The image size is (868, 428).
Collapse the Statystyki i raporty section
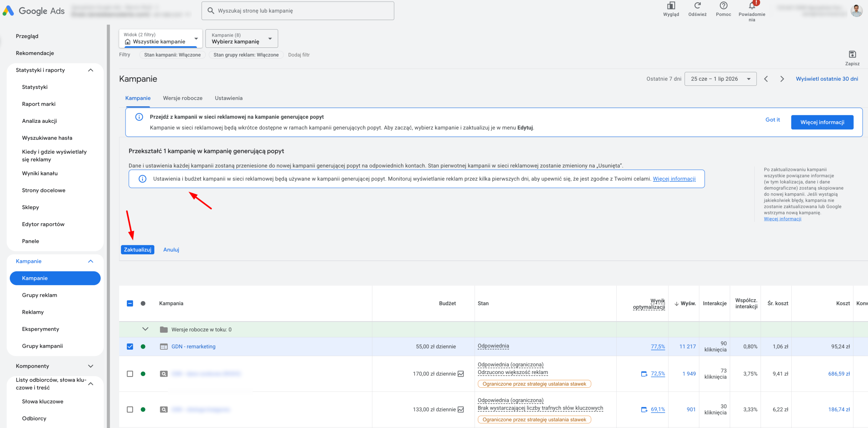[91, 70]
